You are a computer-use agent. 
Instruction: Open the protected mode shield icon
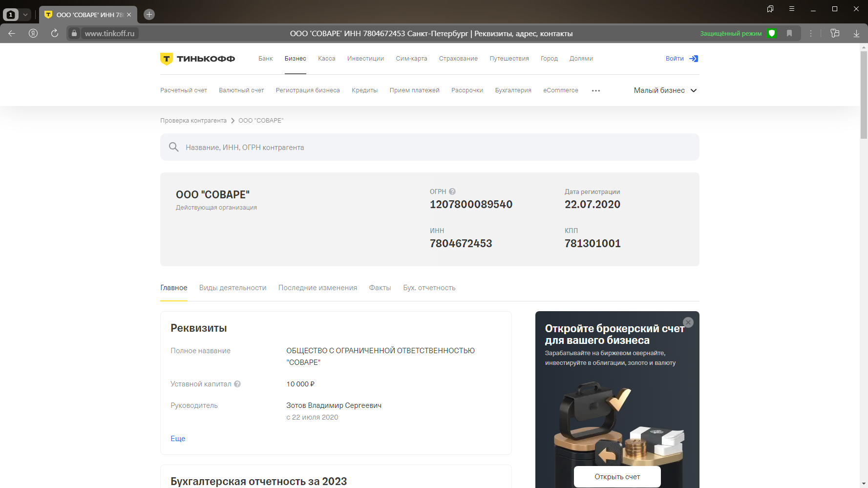772,33
